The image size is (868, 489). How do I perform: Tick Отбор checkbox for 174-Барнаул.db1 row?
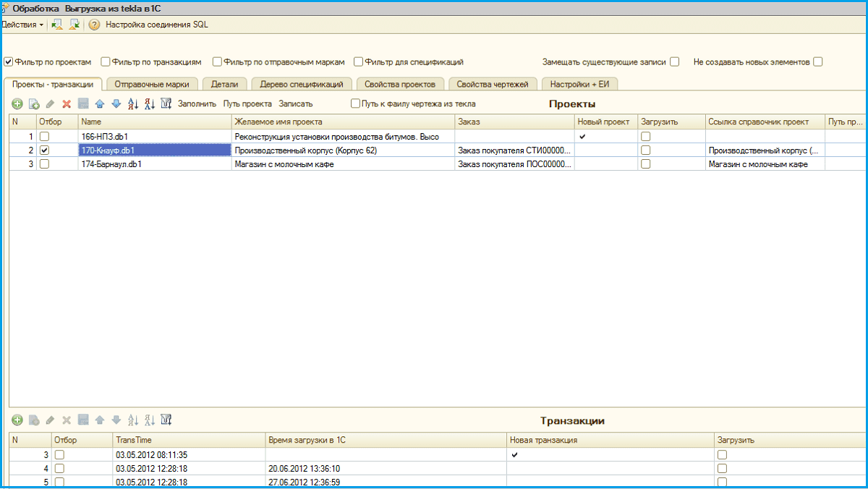(x=44, y=164)
